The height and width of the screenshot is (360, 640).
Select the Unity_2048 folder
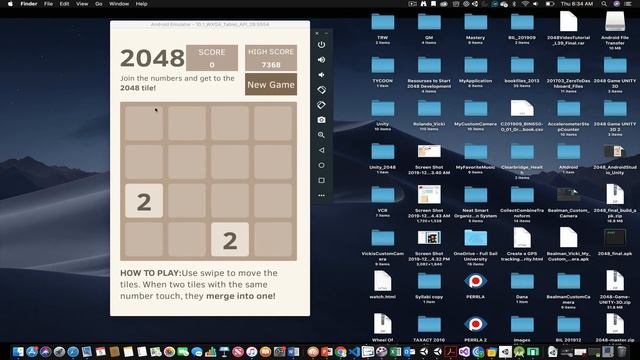pyautogui.click(x=382, y=152)
